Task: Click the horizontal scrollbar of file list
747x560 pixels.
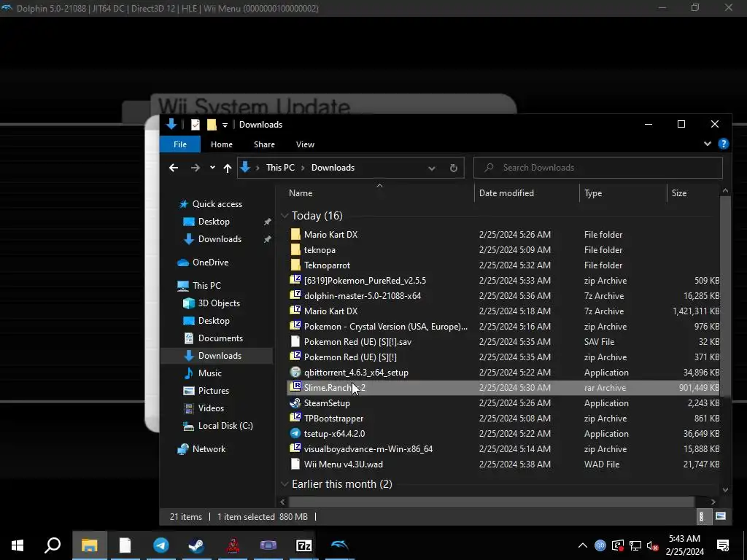Action: (491, 502)
